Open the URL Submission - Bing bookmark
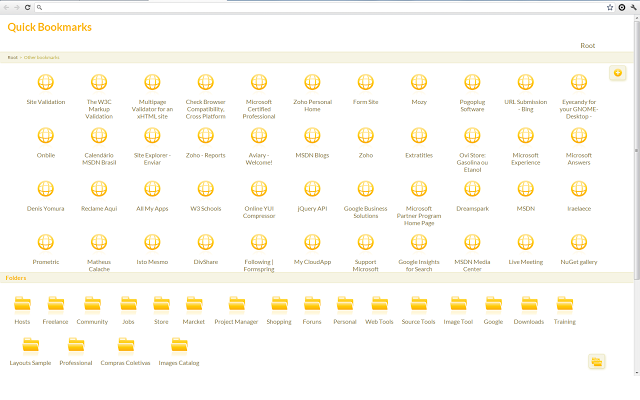This screenshot has width=640, height=400. 525,93
